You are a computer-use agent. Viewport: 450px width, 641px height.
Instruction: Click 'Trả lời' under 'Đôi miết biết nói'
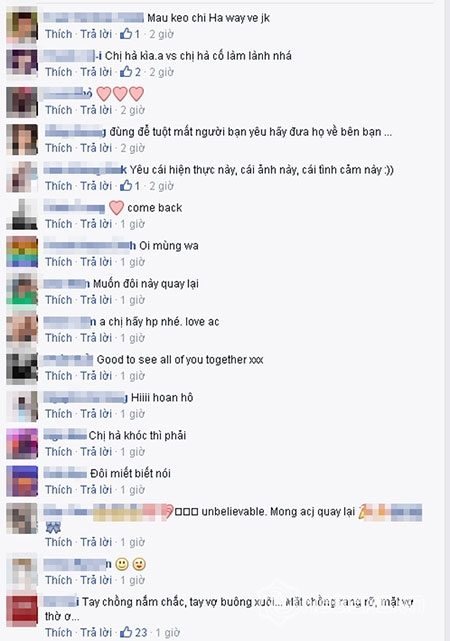click(x=96, y=490)
